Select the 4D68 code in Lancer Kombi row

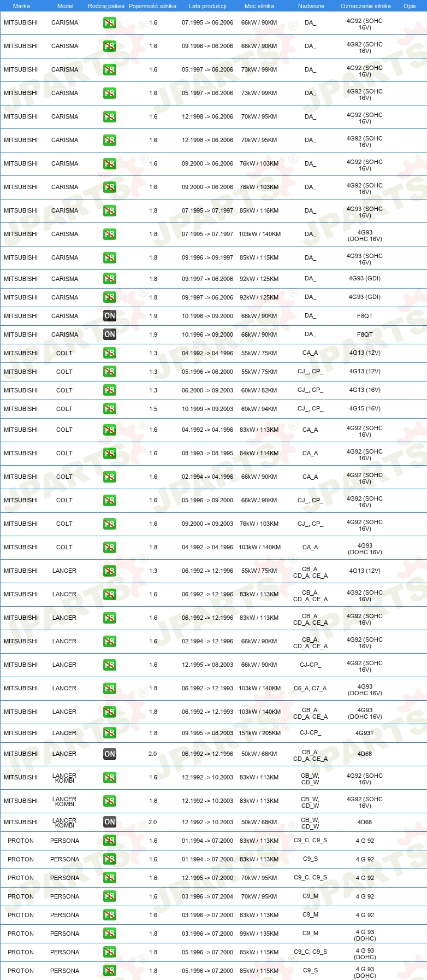pyautogui.click(x=365, y=822)
